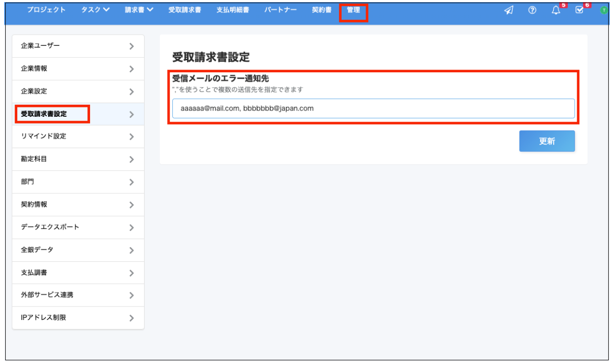Open 企業設定 in the sidebar

coord(78,91)
